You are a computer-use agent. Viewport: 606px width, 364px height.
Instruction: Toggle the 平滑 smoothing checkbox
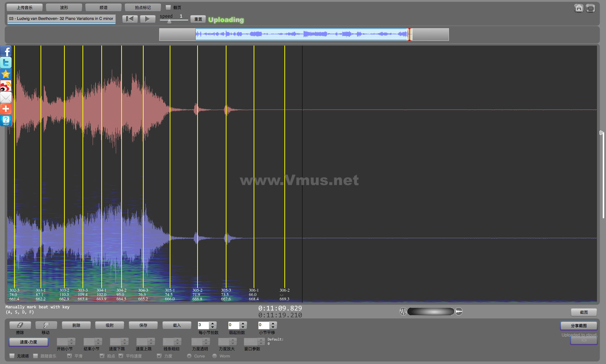69,356
